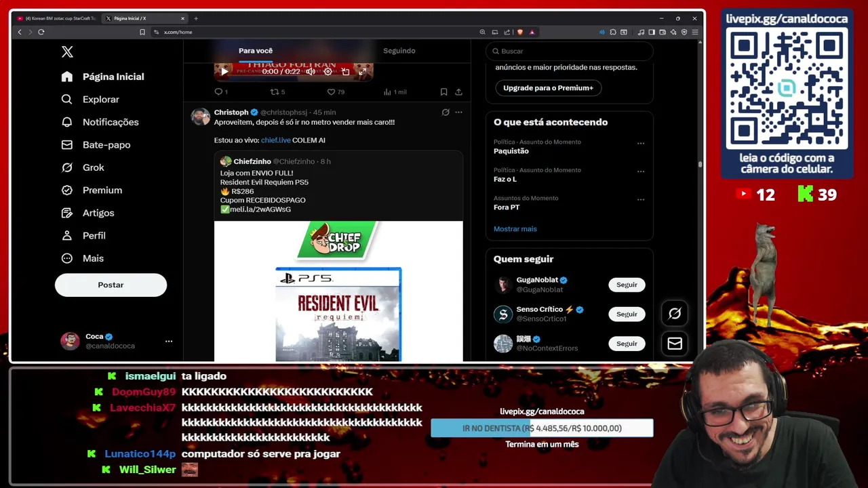This screenshot has width=868, height=488.
Task: Open Christoph's profile avatar
Action: (x=201, y=117)
